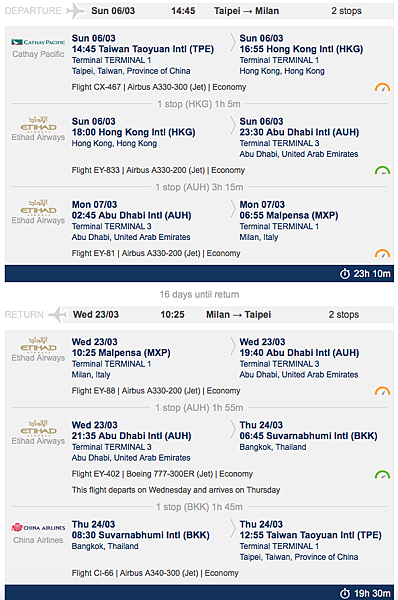This screenshot has height=600, width=398.
Task: Click the departure airplane icon in header
Action: coord(76,11)
